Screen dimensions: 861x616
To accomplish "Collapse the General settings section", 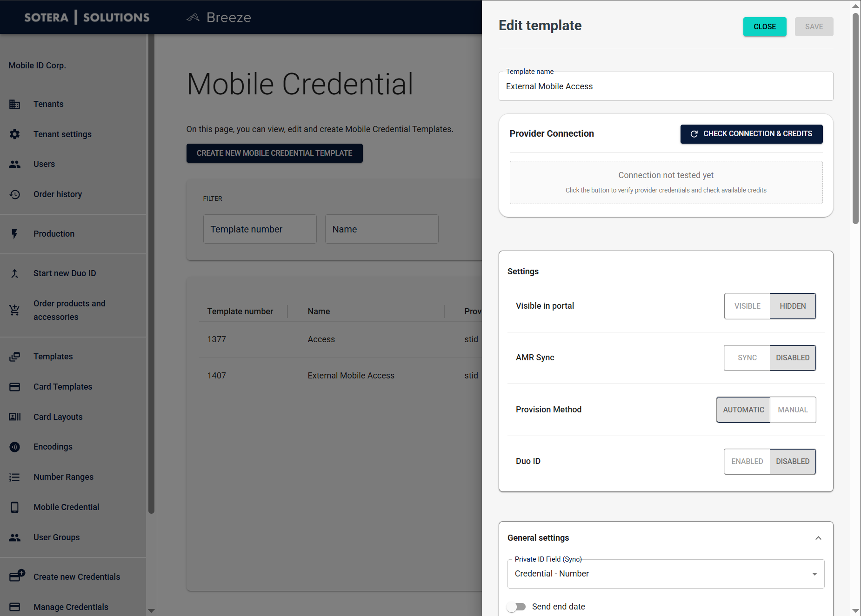I will (x=818, y=538).
